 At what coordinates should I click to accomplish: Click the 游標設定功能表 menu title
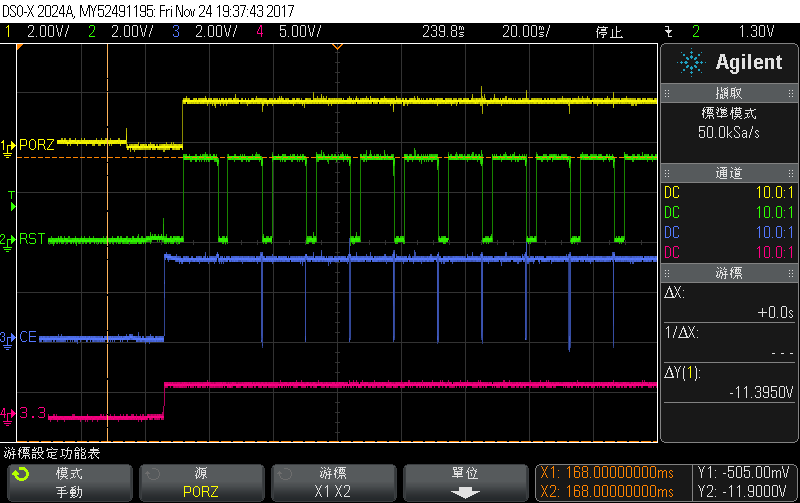coord(52,453)
